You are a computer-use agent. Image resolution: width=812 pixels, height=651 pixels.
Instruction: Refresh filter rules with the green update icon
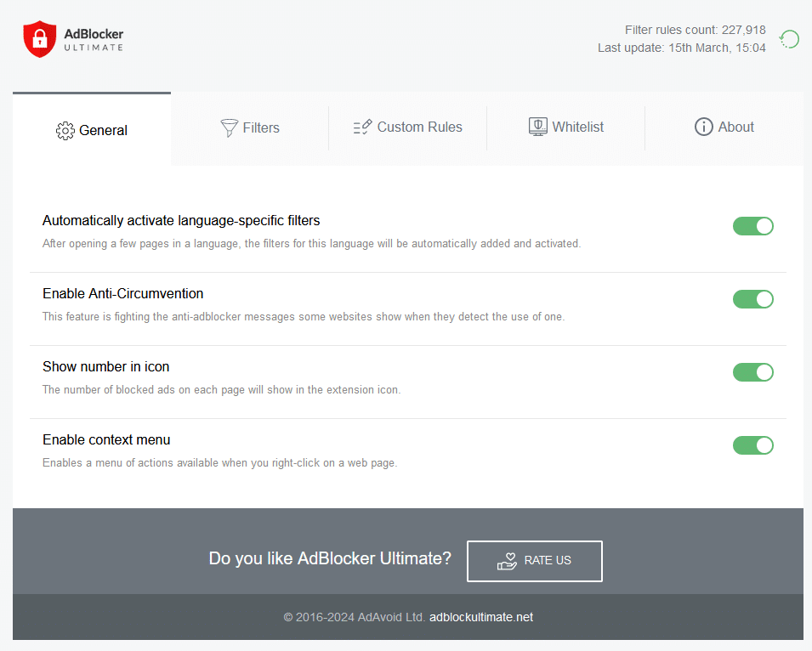point(789,39)
